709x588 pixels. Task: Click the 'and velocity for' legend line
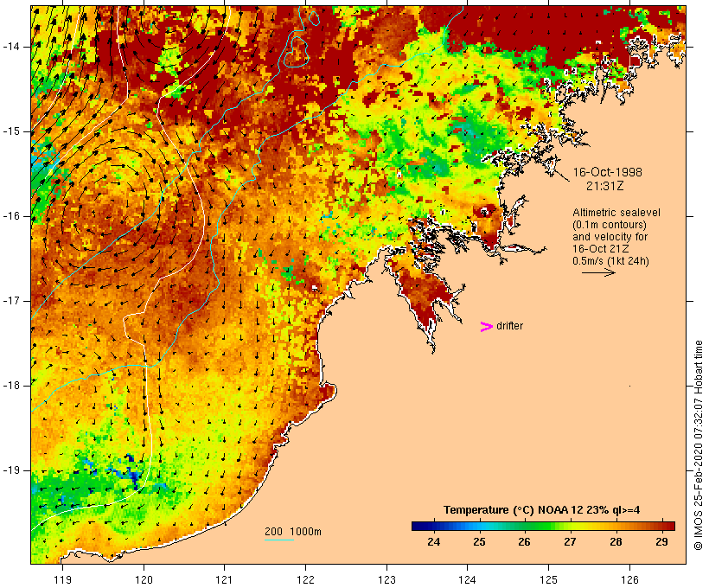point(610,237)
